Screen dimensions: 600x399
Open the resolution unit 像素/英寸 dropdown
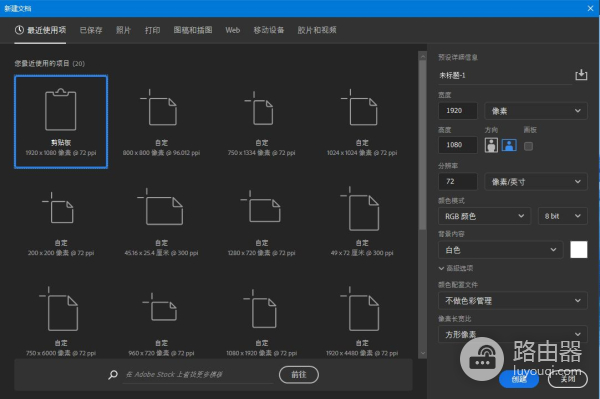536,182
